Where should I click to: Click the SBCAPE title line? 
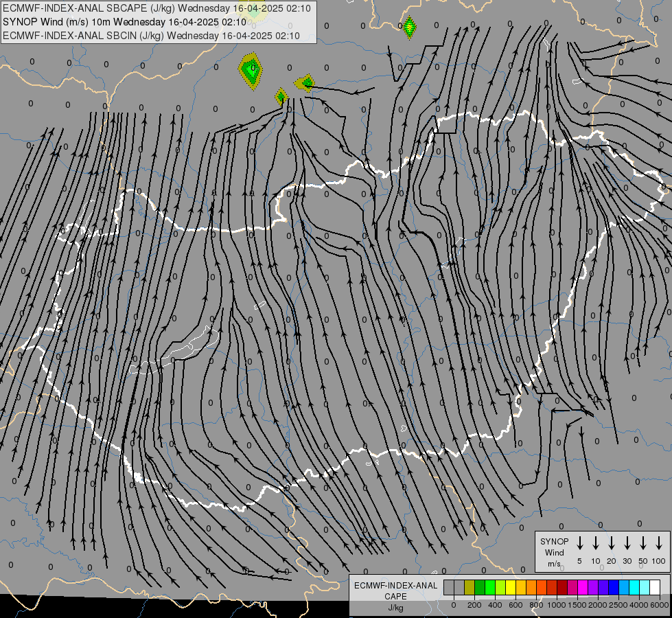pos(157,8)
